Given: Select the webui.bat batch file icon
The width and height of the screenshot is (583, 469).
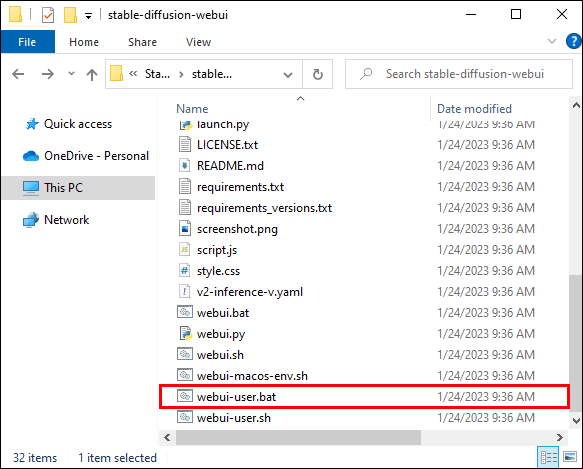Looking at the screenshot, I should click(185, 312).
